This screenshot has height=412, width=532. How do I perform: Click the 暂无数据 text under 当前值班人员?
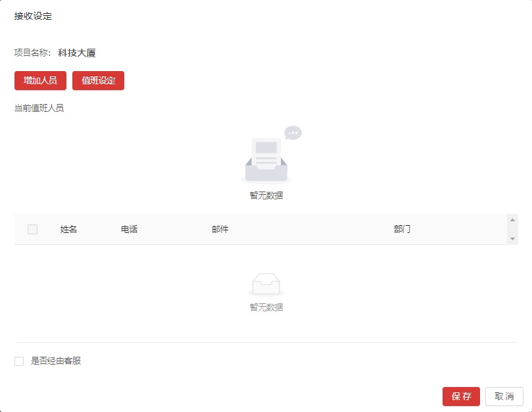(x=266, y=195)
